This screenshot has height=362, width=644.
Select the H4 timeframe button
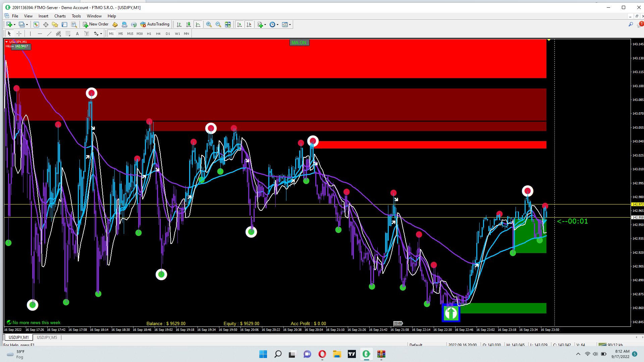click(158, 34)
